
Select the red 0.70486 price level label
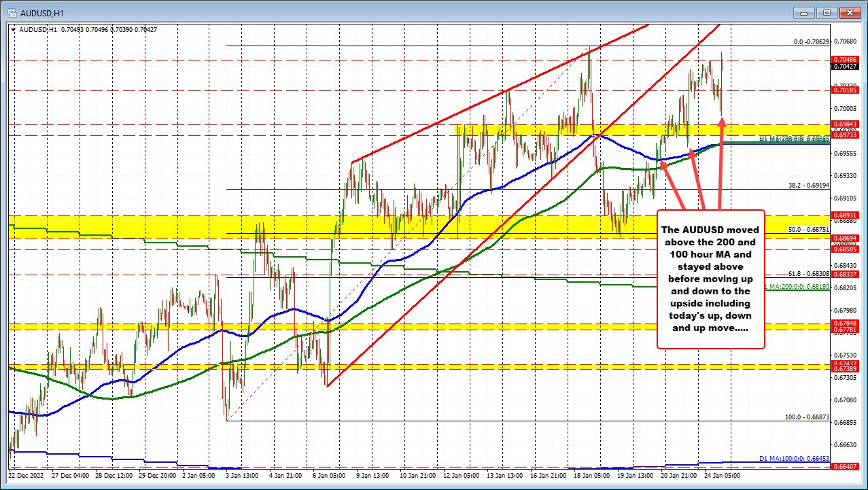pos(846,60)
